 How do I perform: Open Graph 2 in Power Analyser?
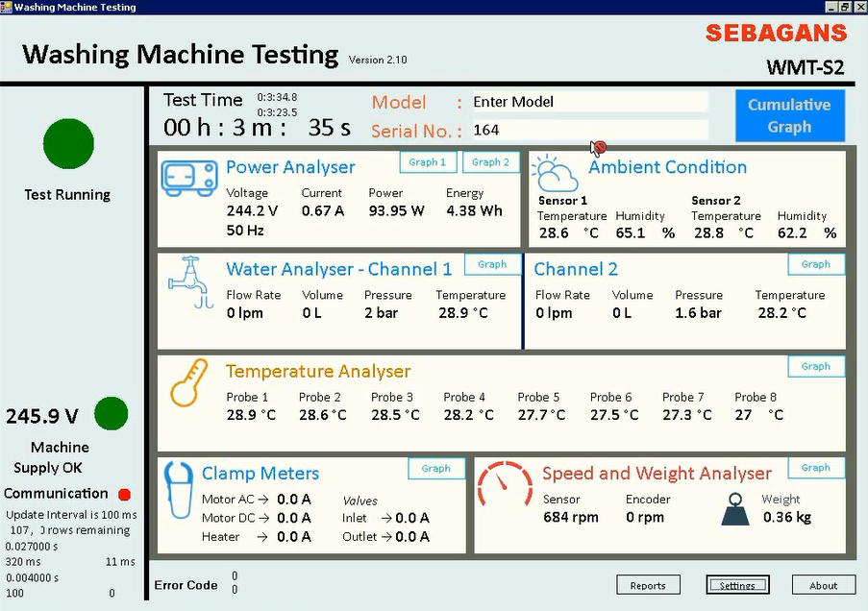coord(490,162)
